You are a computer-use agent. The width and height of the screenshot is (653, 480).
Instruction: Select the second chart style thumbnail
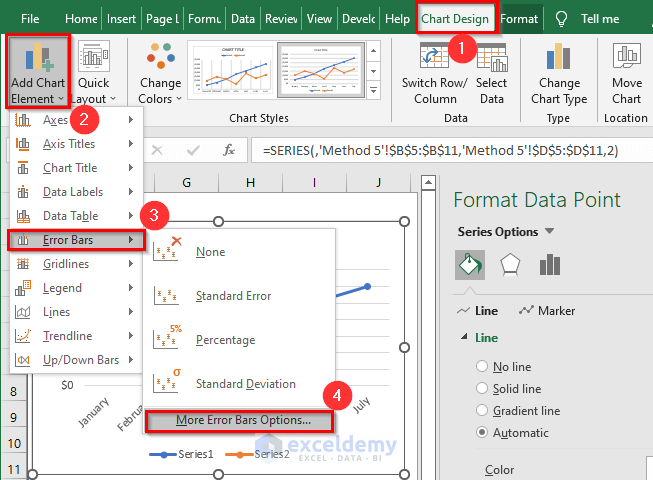pos(321,70)
